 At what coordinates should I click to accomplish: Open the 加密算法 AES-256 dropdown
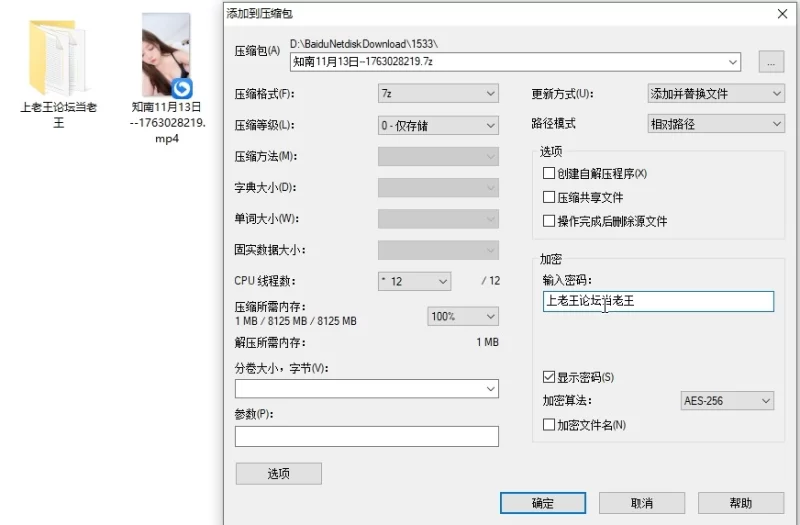pos(727,401)
